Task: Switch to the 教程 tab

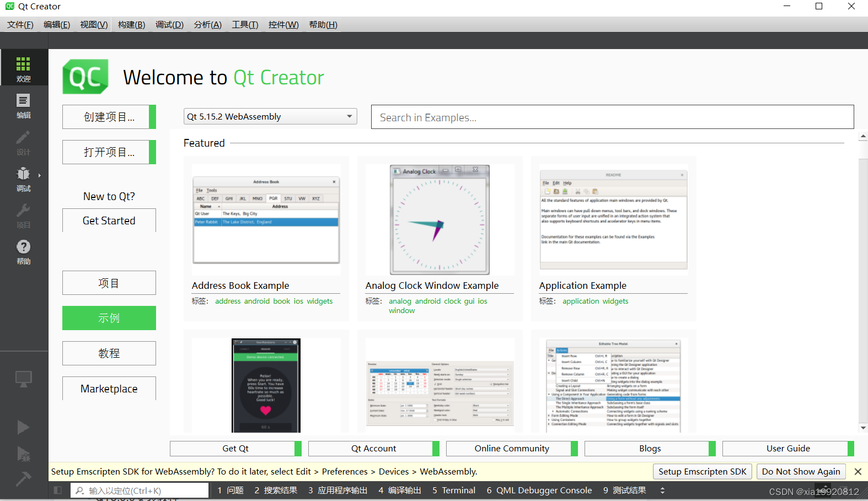Action: [x=109, y=353]
